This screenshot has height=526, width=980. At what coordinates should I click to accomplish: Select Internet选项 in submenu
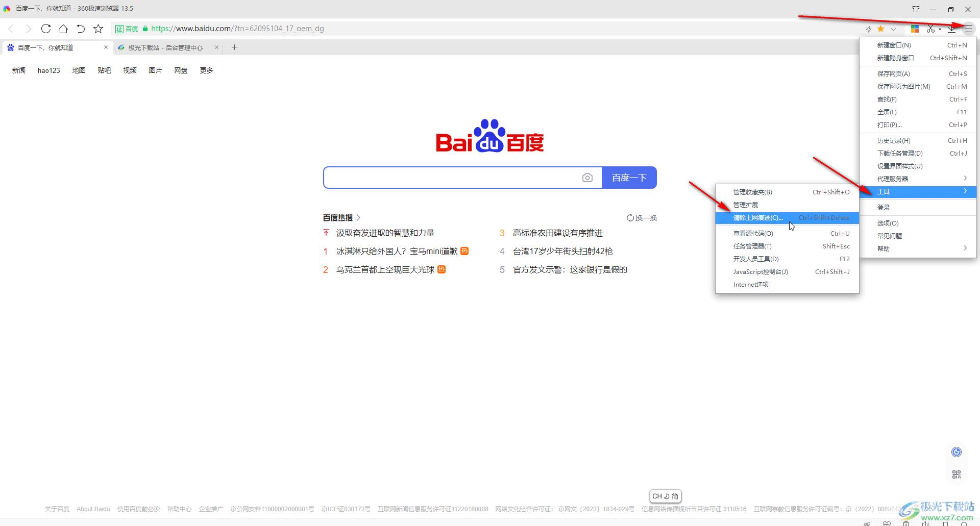[787, 284]
